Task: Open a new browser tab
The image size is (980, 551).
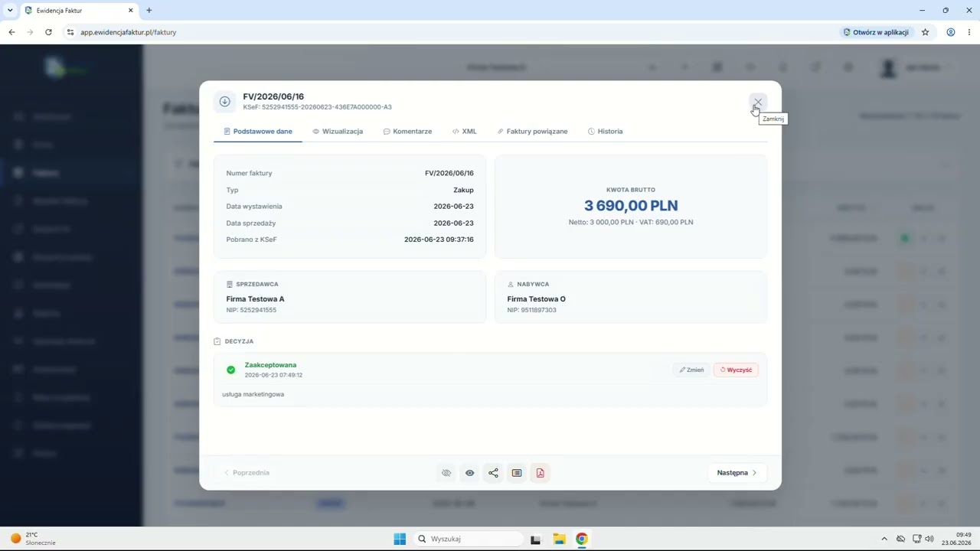Action: click(x=149, y=10)
